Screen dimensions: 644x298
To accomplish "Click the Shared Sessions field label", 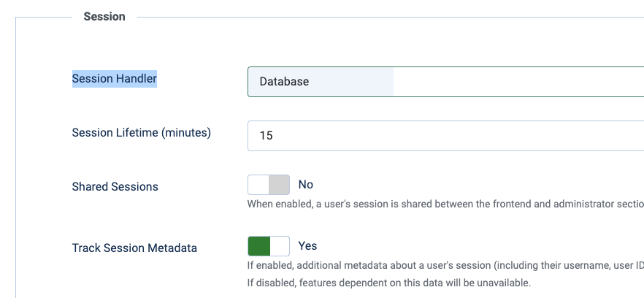I will 115,186.
